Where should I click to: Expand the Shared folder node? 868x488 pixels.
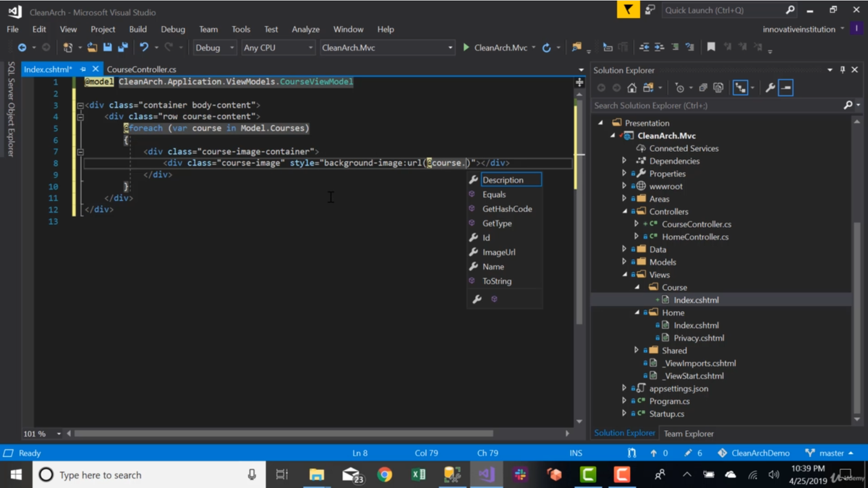tap(637, 351)
